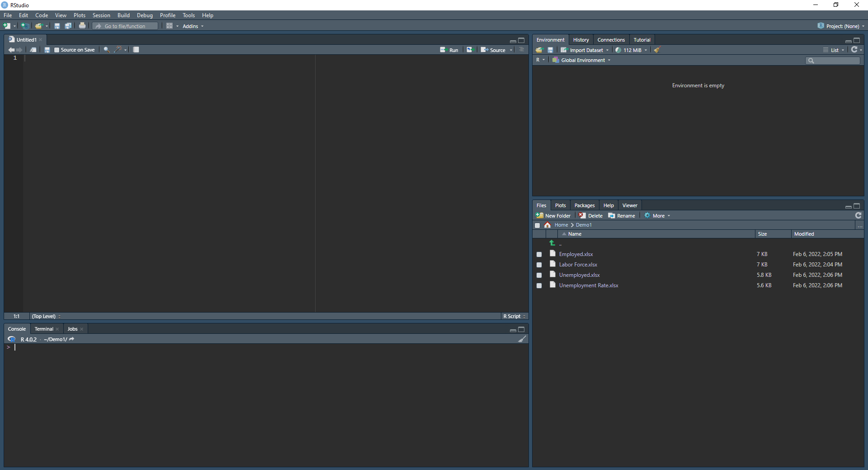Refresh the Environment pane
This screenshot has width=868, height=470.
(854, 50)
